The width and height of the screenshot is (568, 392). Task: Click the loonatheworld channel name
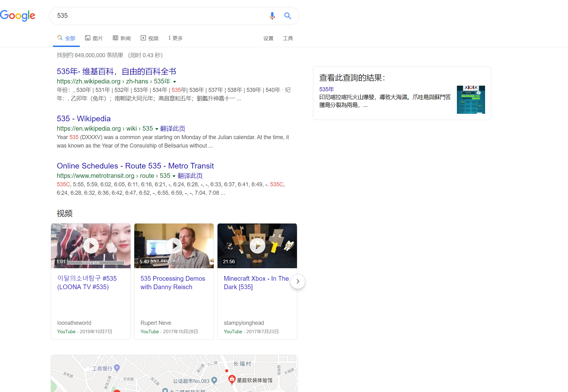click(74, 323)
